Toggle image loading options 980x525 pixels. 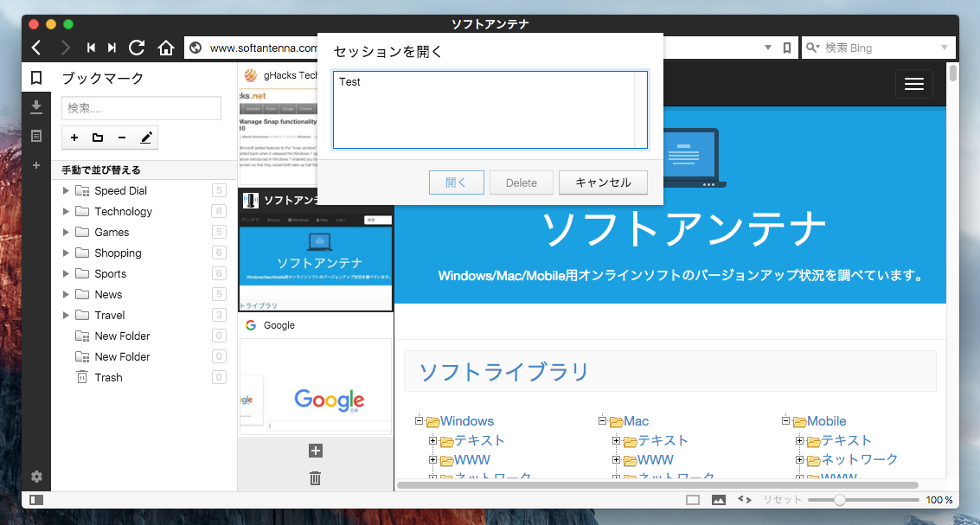[718, 500]
